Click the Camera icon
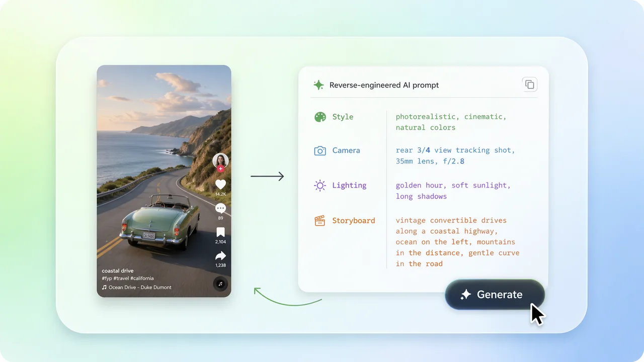The width and height of the screenshot is (644, 362). (320, 151)
